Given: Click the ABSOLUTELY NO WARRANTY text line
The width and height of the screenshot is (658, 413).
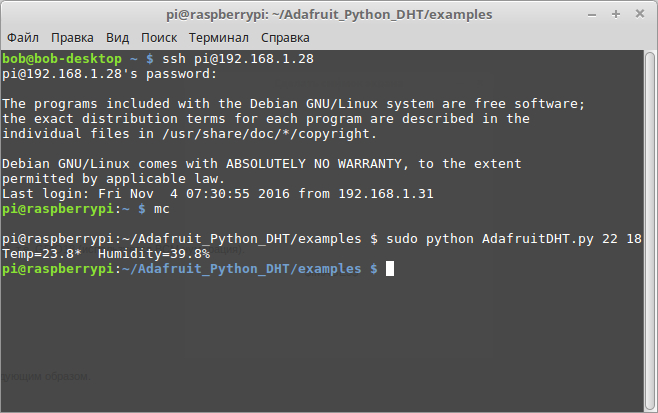Looking at the screenshot, I should pos(261,164).
